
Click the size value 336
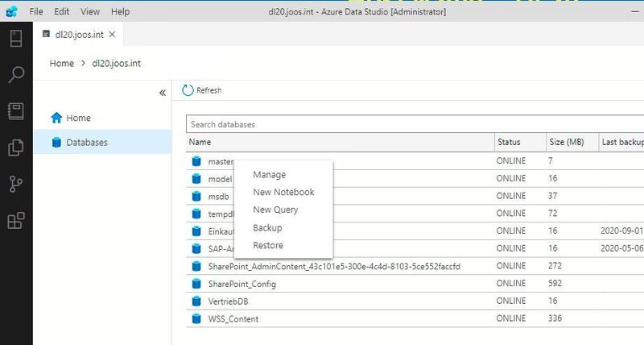(555, 318)
